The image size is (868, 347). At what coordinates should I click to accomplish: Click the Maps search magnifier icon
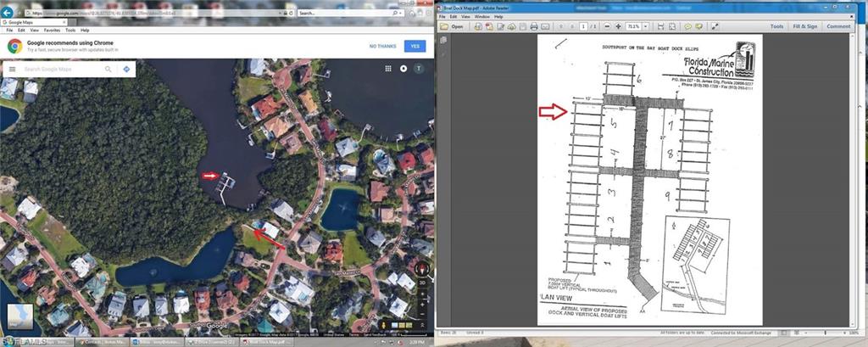coord(108,70)
